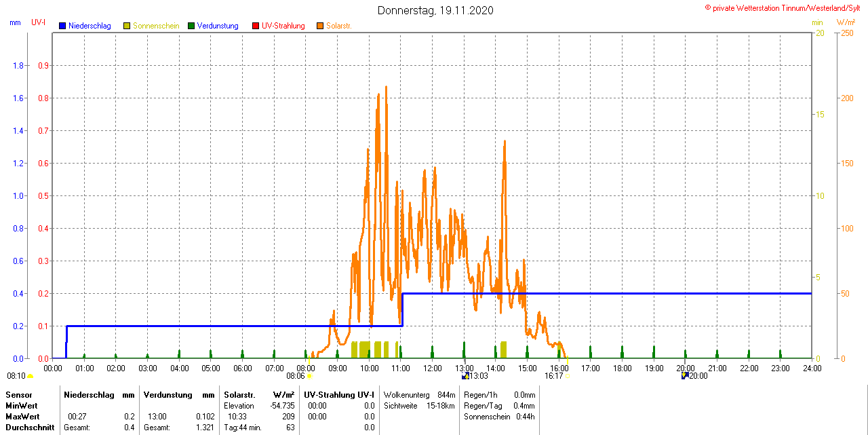Viewport: 868px width, 435px height.
Task: Click the Sensor row header in table
Action: (x=18, y=395)
